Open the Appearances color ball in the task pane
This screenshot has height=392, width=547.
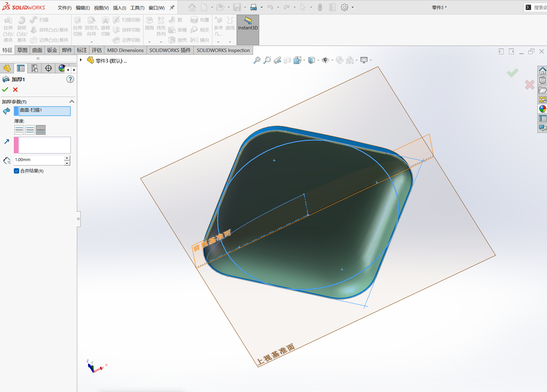pos(543,109)
